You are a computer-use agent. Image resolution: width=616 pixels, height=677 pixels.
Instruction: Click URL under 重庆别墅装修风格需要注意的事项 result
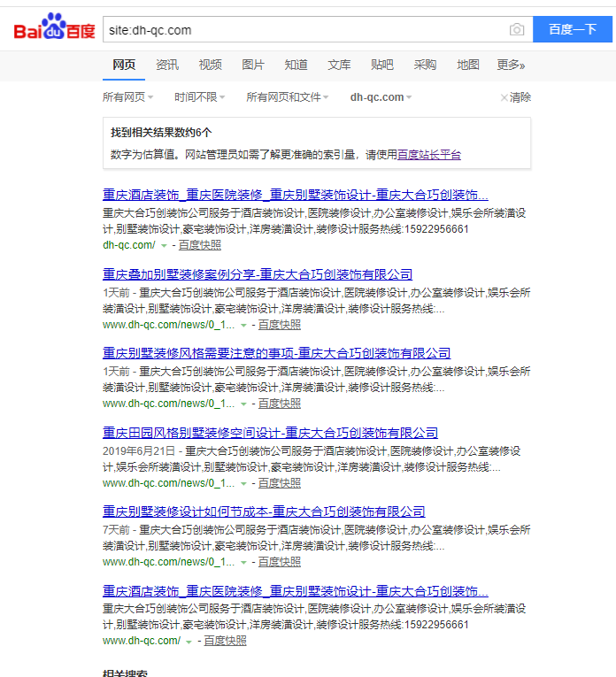(x=168, y=404)
